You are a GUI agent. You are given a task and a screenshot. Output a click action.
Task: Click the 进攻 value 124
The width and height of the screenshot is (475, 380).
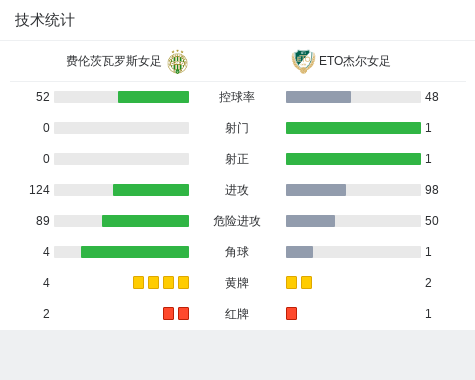39,190
